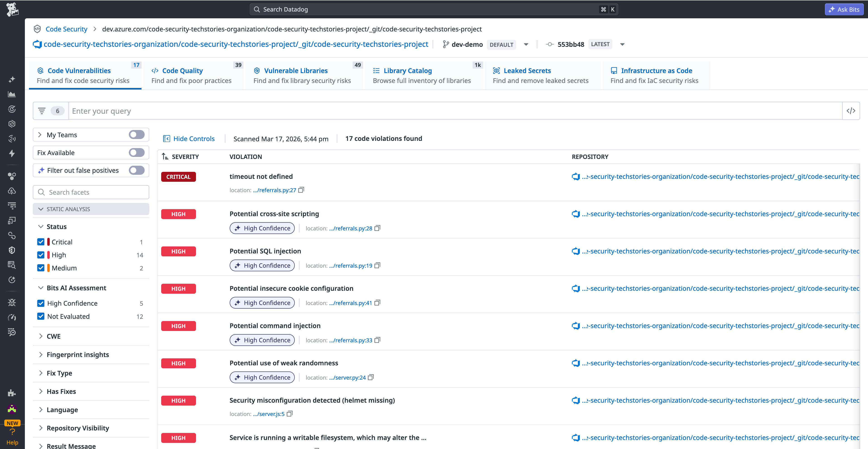Screen dimensions: 868x449
Task: Enable the Fix Available toggle
Action: tap(137, 152)
